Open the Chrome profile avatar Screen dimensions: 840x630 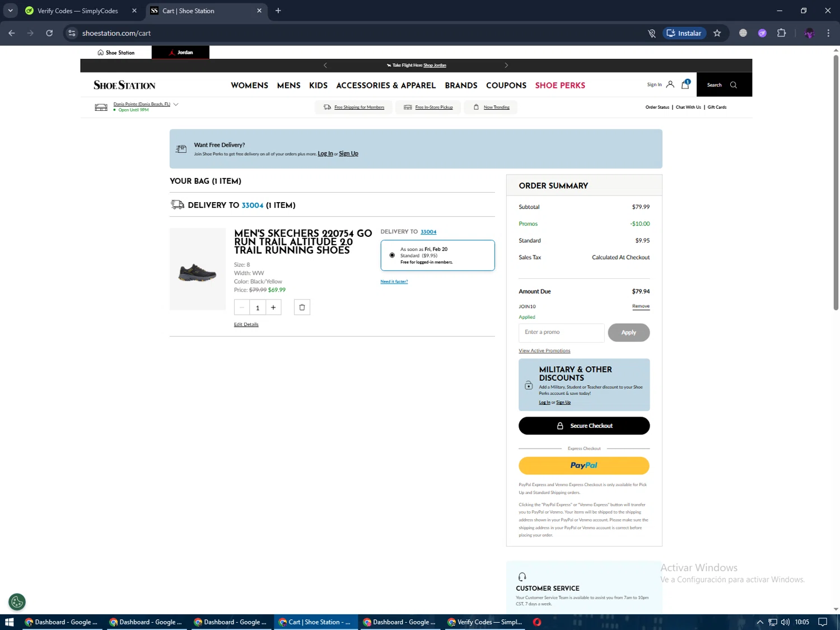coord(809,33)
